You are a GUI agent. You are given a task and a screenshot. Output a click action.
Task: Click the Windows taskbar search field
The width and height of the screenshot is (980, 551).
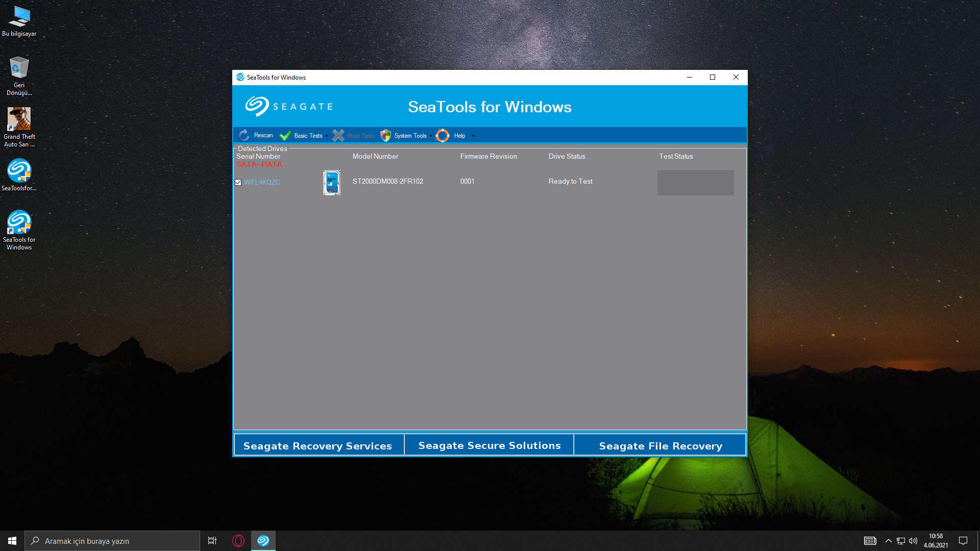[112, 541]
